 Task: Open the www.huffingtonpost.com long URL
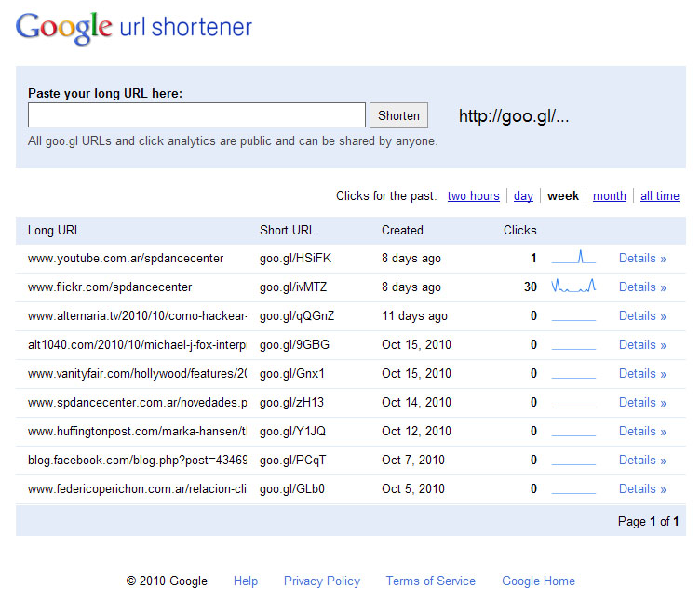coord(137,432)
